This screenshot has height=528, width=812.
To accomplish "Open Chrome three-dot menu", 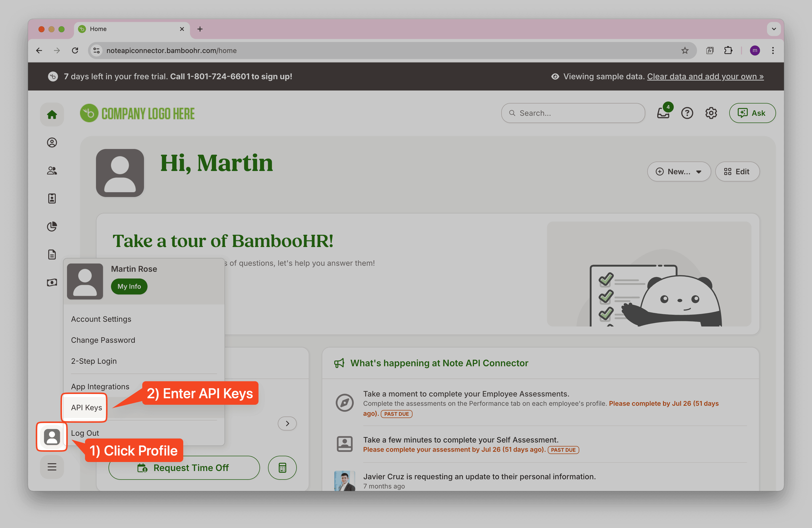I will click(773, 50).
